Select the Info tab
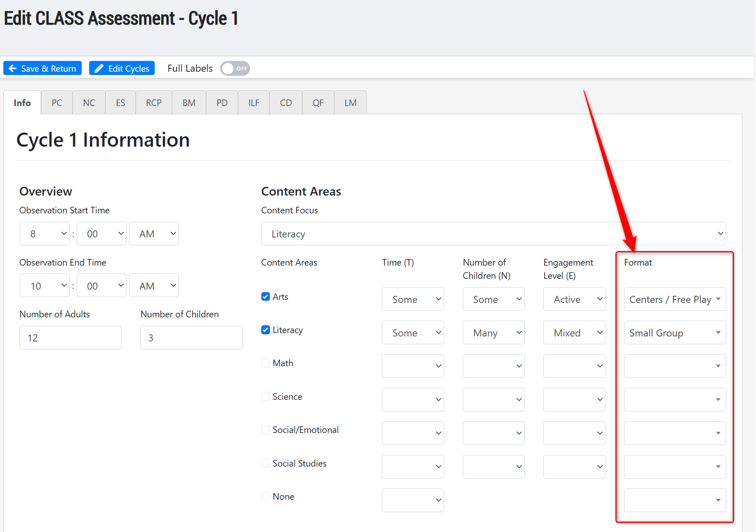Screen dimensions: 756x532 coord(22,102)
